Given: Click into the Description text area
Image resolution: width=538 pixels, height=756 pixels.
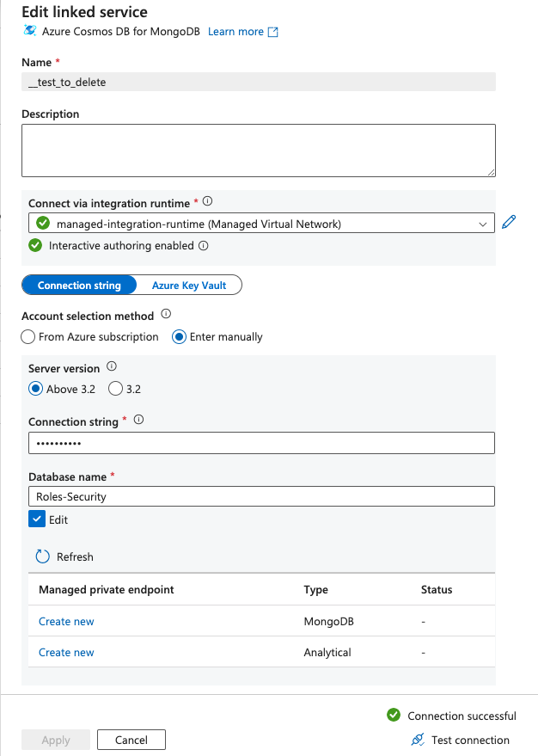Looking at the screenshot, I should (258, 151).
